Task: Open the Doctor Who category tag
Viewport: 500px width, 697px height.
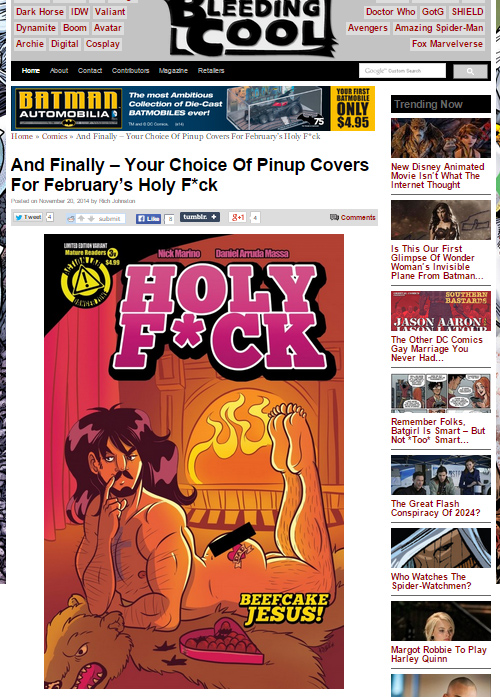Action: coord(390,12)
